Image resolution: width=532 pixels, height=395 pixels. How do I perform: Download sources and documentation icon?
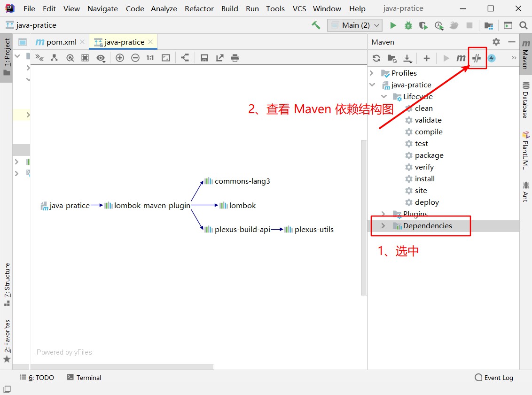(407, 59)
